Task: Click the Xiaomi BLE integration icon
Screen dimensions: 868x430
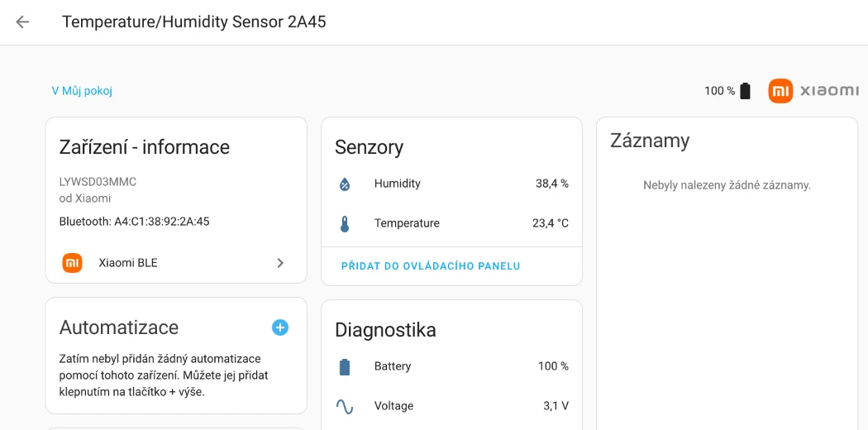Action: [x=73, y=263]
